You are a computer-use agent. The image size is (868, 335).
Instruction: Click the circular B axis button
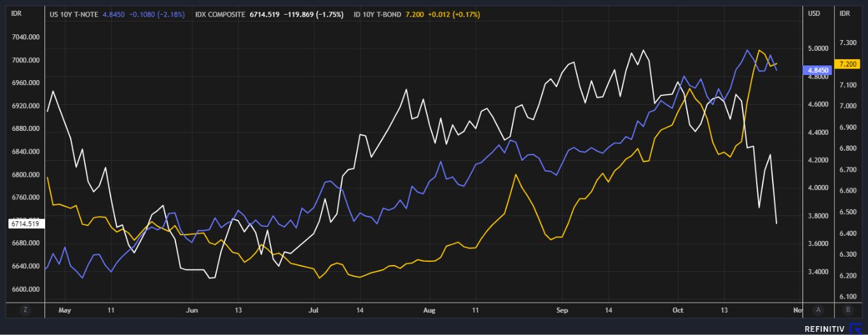(846, 310)
